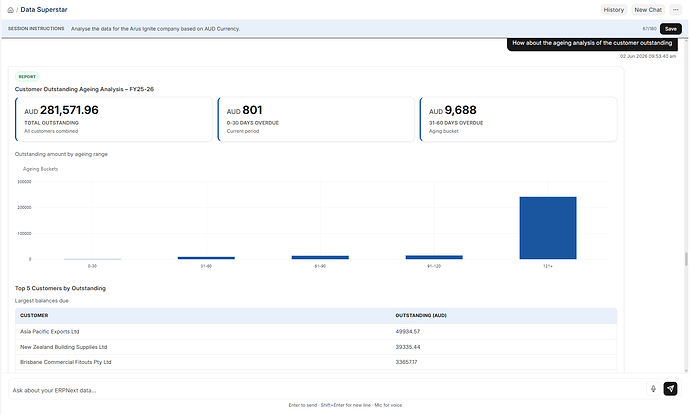The image size is (690, 415).
Task: Click the vertical scrollbar thumb
Action: pos(686,259)
